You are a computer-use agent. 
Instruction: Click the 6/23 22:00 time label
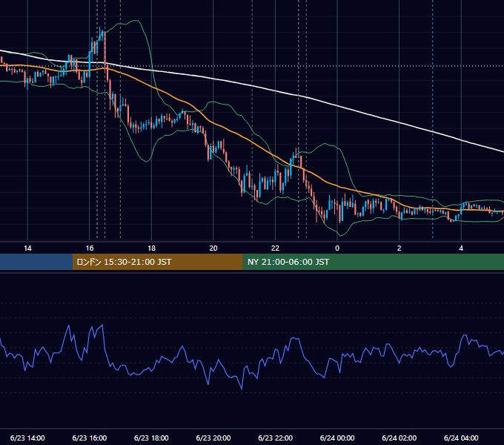click(x=276, y=438)
